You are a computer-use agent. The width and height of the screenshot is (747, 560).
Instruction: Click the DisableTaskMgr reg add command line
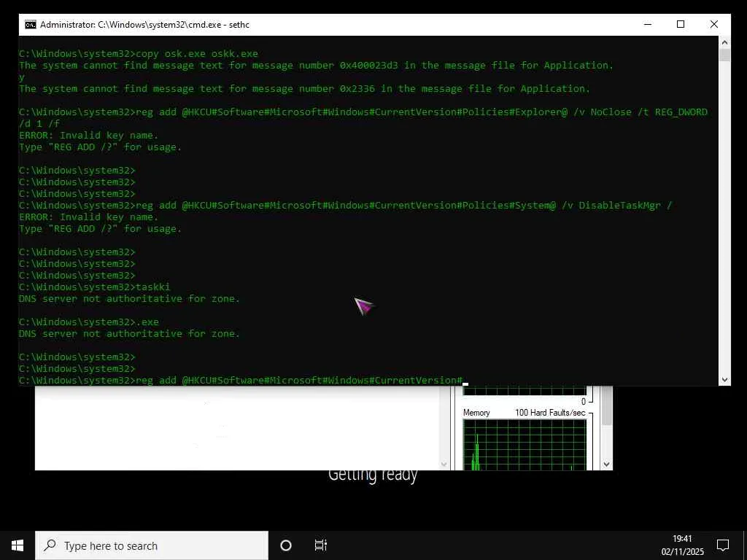click(x=345, y=205)
